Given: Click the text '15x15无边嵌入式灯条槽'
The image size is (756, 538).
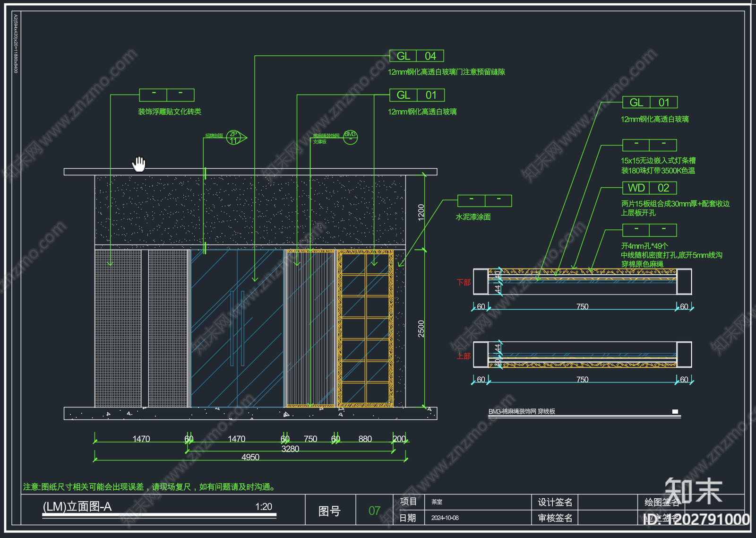Looking at the screenshot, I should click(x=658, y=161).
